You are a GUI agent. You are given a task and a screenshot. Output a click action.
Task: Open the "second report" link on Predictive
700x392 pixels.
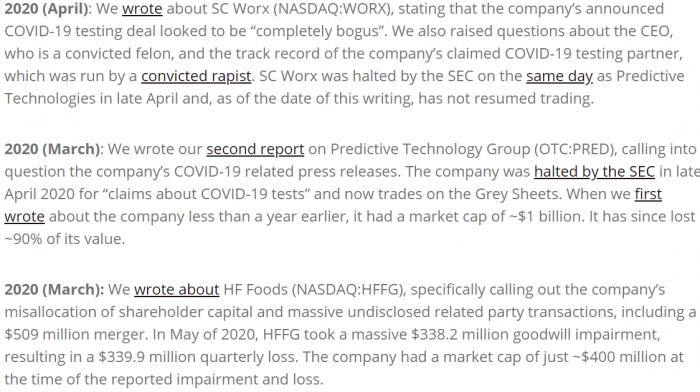(255, 149)
